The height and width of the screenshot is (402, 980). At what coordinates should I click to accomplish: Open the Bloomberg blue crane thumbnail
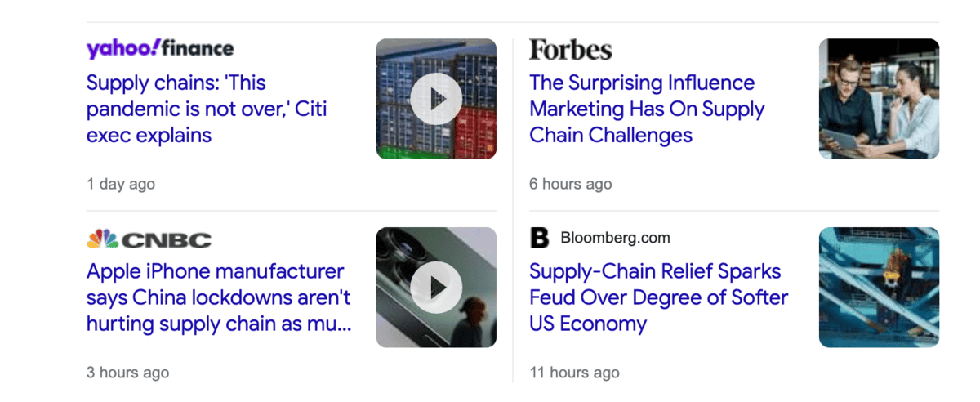pos(879,288)
